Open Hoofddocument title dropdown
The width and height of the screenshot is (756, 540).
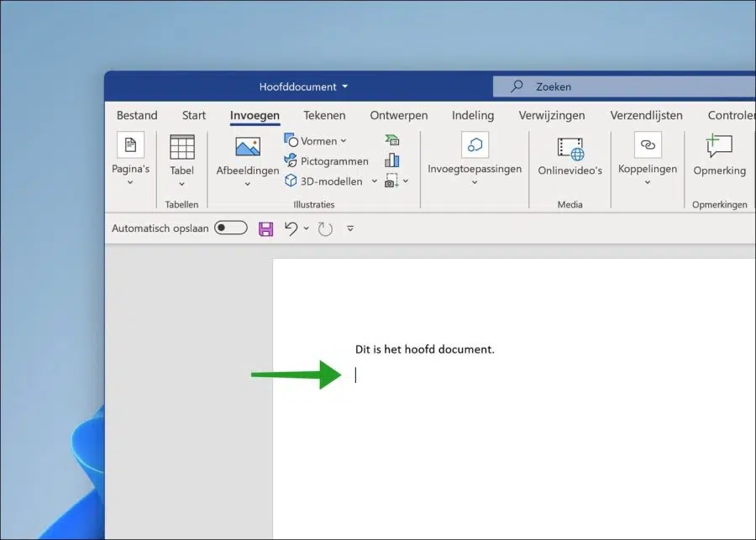[x=344, y=87]
